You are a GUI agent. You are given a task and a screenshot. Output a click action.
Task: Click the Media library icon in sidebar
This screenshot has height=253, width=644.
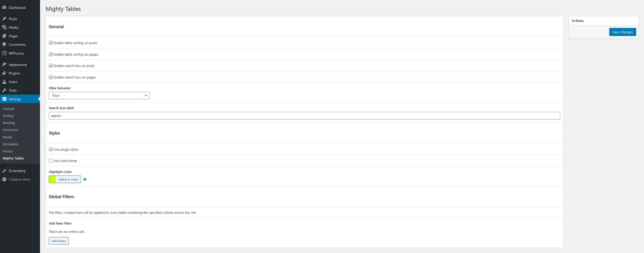(x=4, y=27)
